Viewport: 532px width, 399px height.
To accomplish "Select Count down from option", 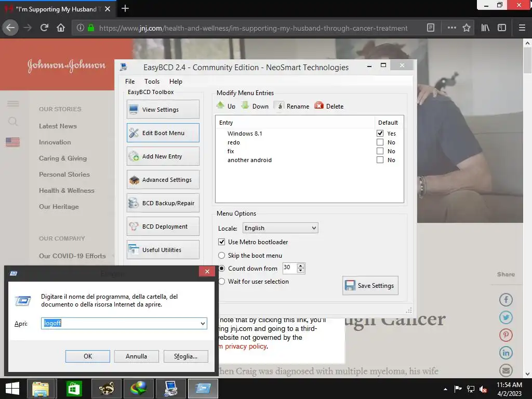I will [221, 269].
